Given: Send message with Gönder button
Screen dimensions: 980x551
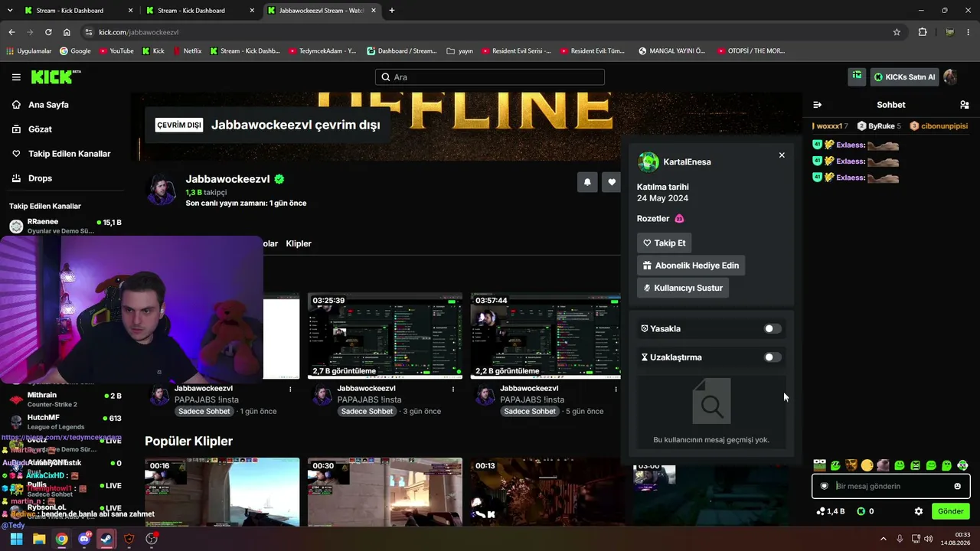Looking at the screenshot, I should 950,511.
